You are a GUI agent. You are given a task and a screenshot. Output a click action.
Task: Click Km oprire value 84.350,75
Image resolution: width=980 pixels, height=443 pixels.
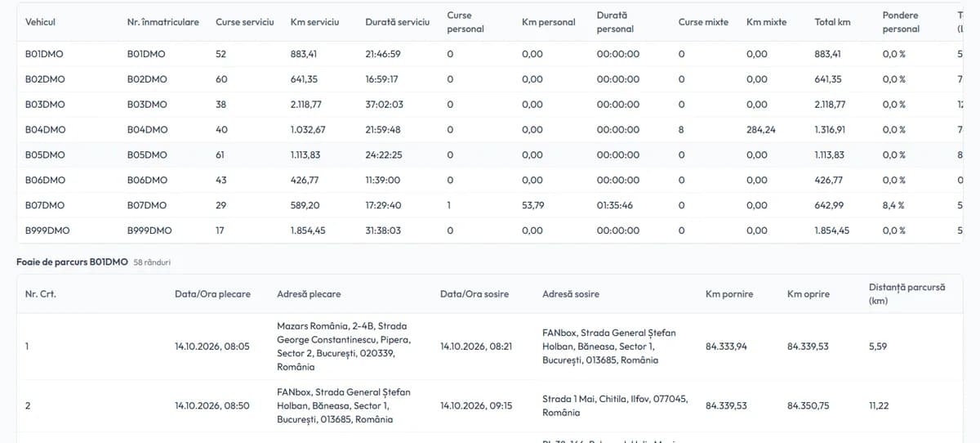808,405
